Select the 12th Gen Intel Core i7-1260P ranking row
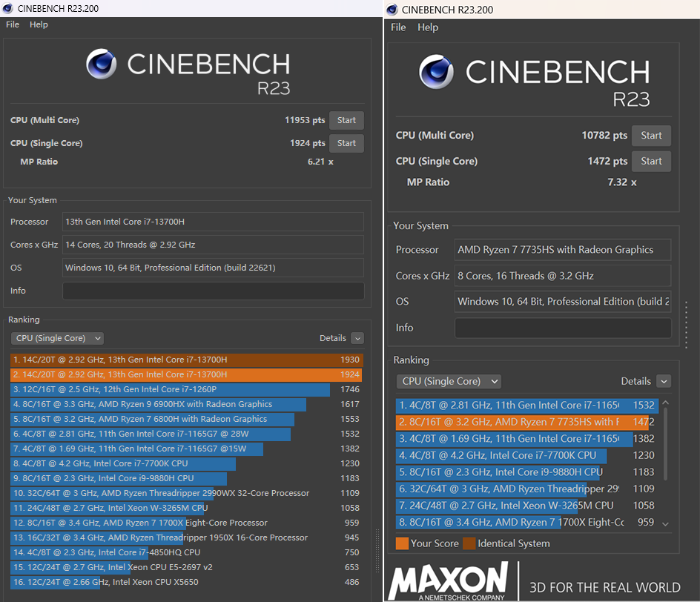This screenshot has width=700, height=602. click(x=187, y=389)
